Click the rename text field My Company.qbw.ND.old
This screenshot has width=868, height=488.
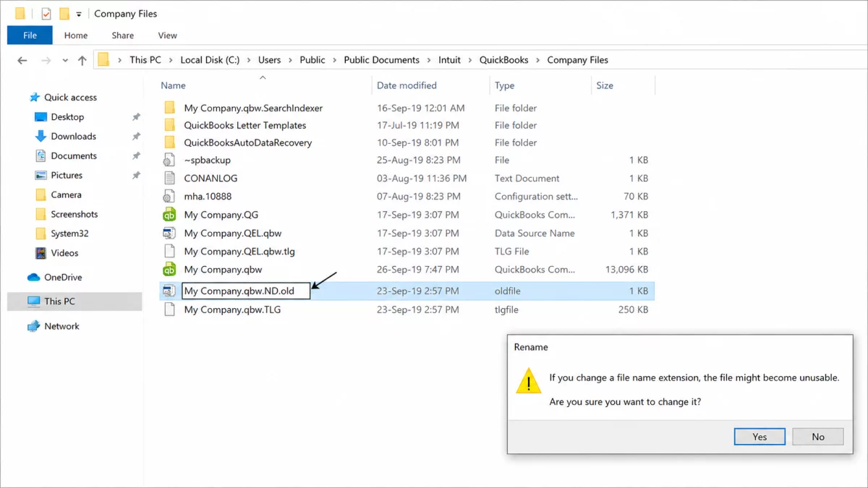point(245,291)
